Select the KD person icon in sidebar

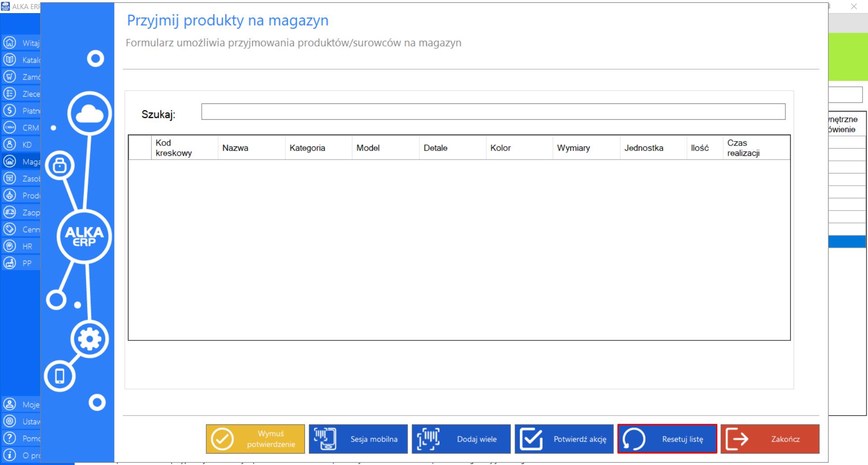point(9,144)
